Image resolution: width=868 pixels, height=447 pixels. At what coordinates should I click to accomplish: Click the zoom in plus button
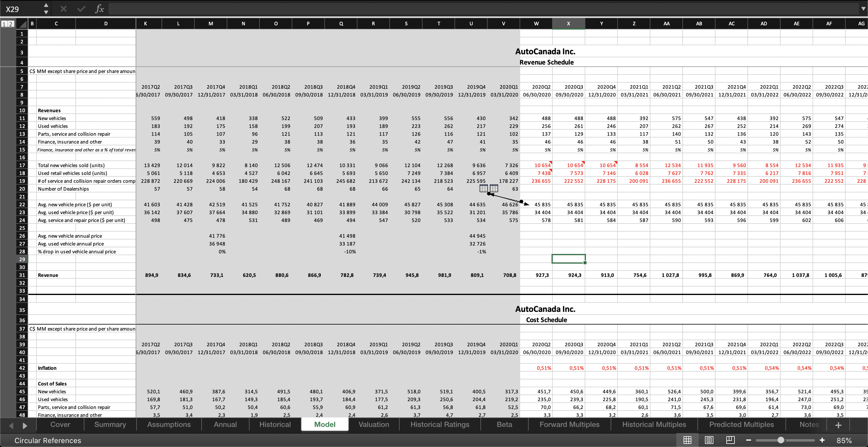pyautogui.click(x=822, y=440)
